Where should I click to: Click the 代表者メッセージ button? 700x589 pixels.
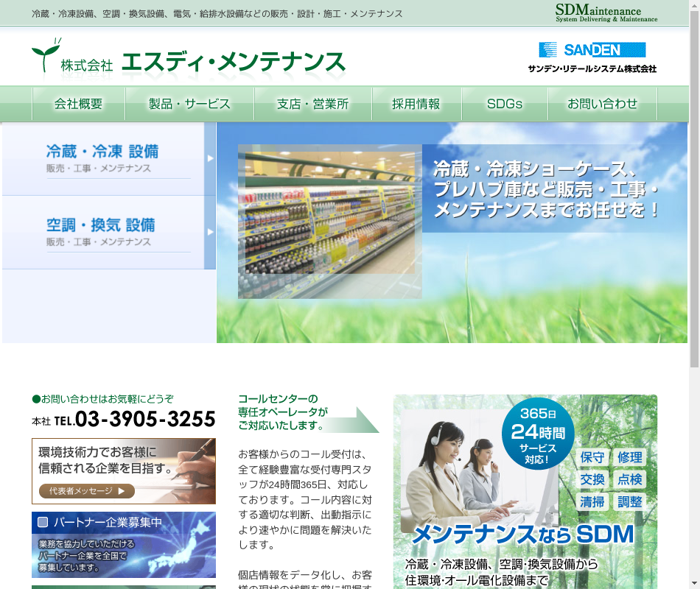click(x=87, y=491)
